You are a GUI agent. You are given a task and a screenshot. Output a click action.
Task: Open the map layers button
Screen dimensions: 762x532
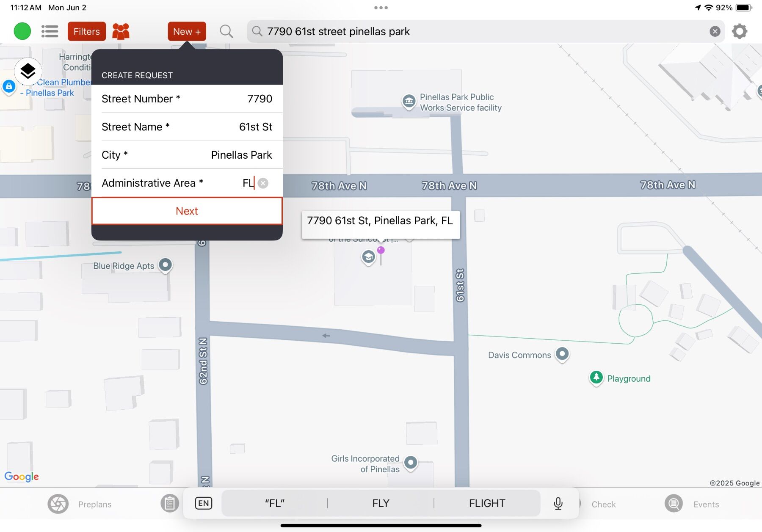(28, 71)
